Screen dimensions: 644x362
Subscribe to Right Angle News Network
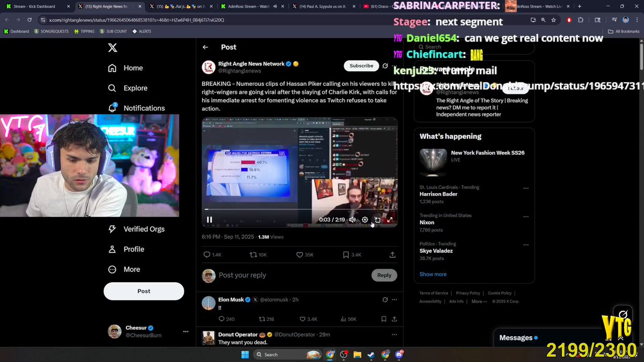(x=361, y=66)
